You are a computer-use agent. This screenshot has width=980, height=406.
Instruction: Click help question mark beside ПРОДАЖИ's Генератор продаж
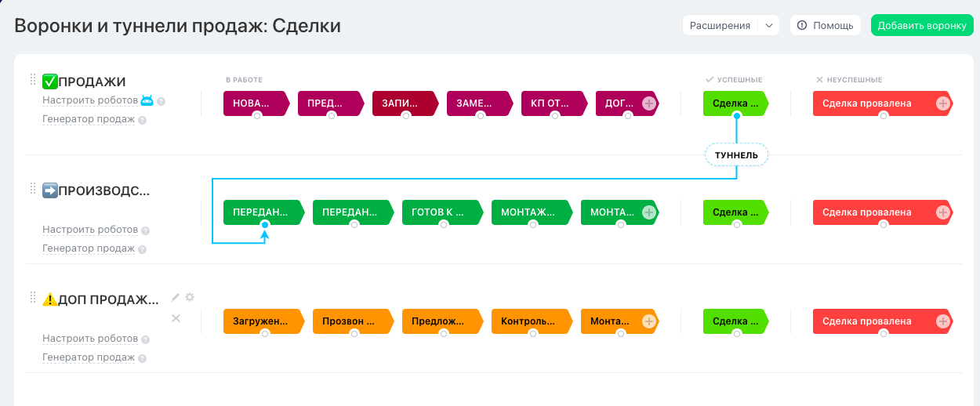(x=143, y=120)
